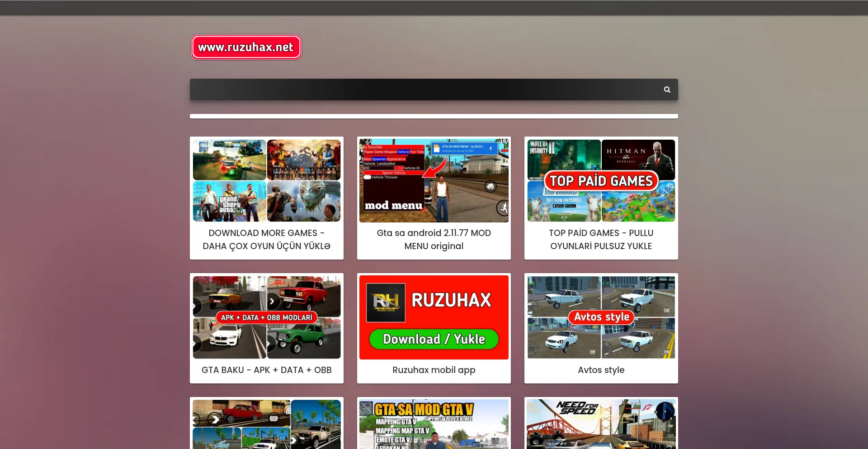Open DOWNLOAD MORE GAMES title link
Image resolution: width=868 pixels, height=449 pixels.
tap(266, 240)
